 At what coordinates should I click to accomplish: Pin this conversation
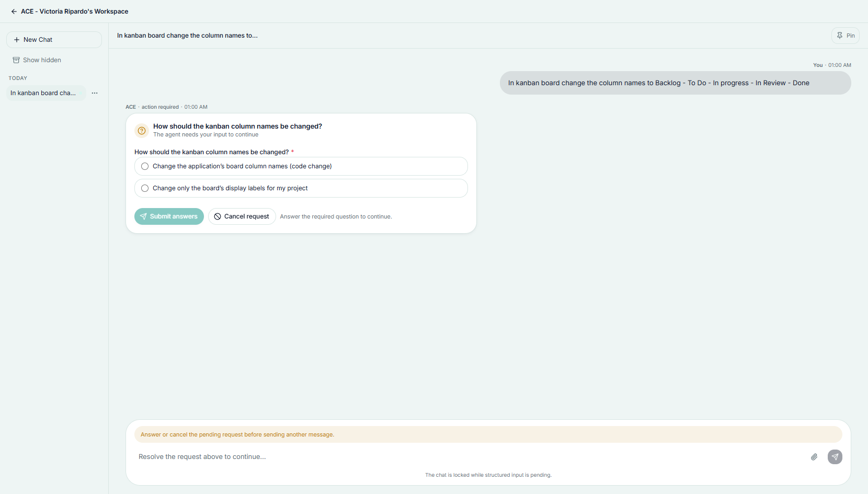pos(846,36)
